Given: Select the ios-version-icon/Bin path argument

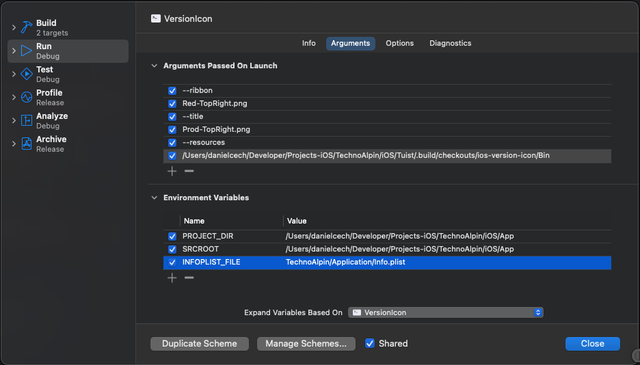Looking at the screenshot, I should tap(366, 156).
